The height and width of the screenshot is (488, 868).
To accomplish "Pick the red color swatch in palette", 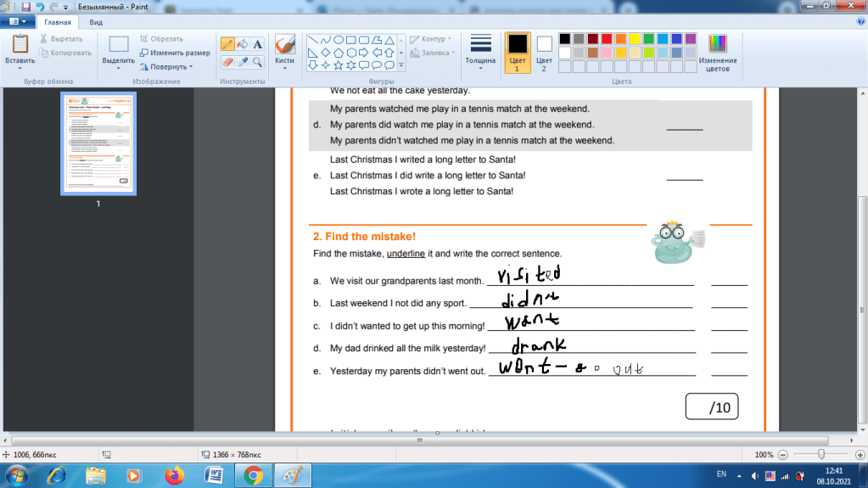I will click(606, 39).
